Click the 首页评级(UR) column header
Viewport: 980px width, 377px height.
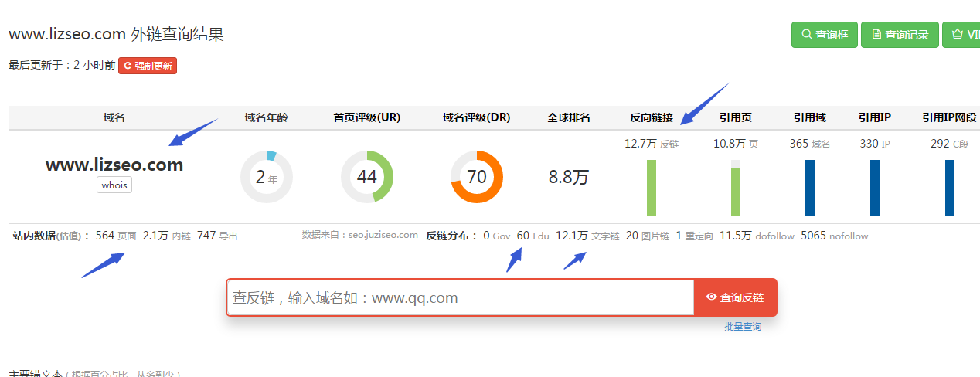tap(367, 117)
